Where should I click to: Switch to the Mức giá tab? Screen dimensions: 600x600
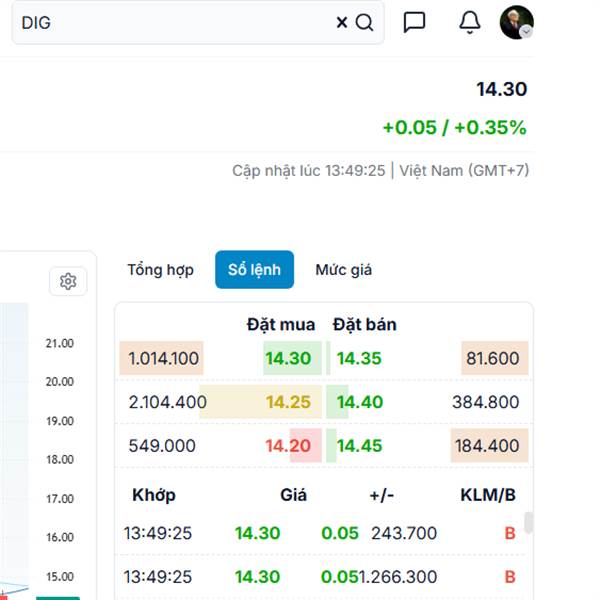click(343, 270)
